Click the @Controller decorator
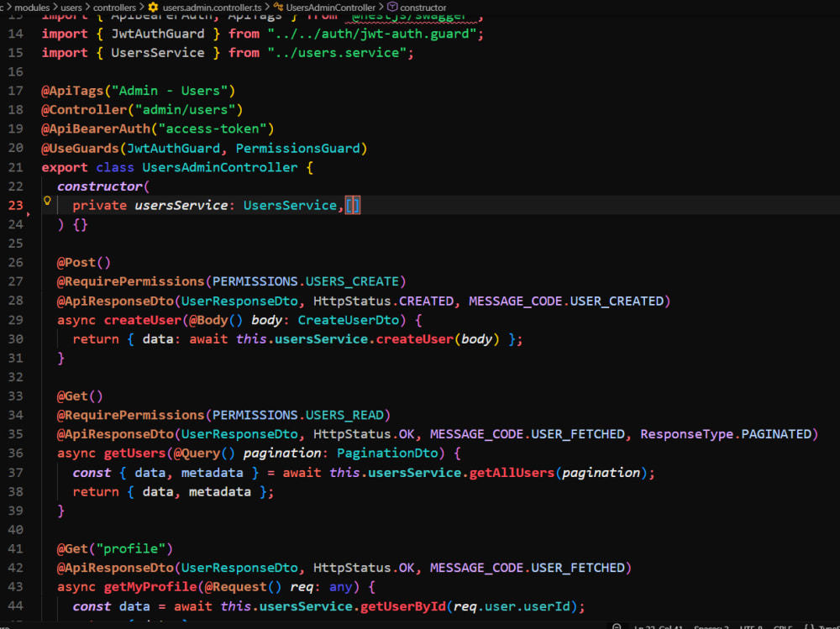 click(x=84, y=110)
